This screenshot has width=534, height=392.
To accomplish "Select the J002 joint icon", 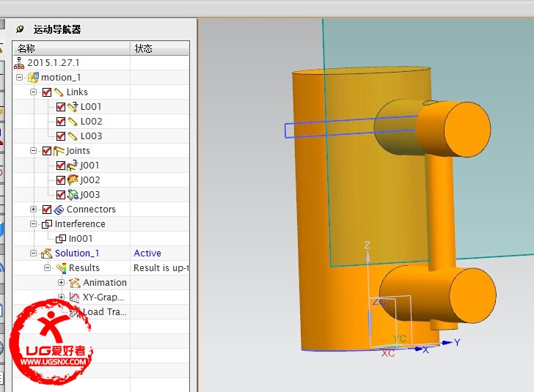I will click(72, 180).
